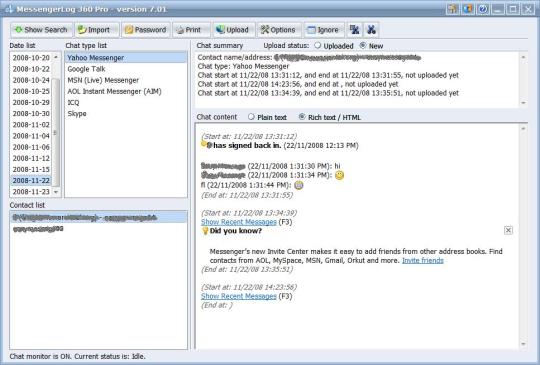
Task: Open the Import function
Action: tap(97, 30)
